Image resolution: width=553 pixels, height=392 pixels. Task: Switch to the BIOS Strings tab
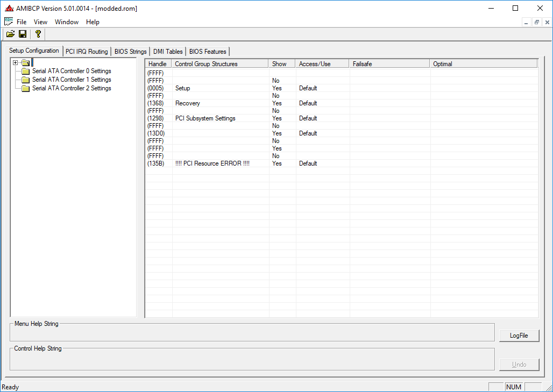(131, 52)
